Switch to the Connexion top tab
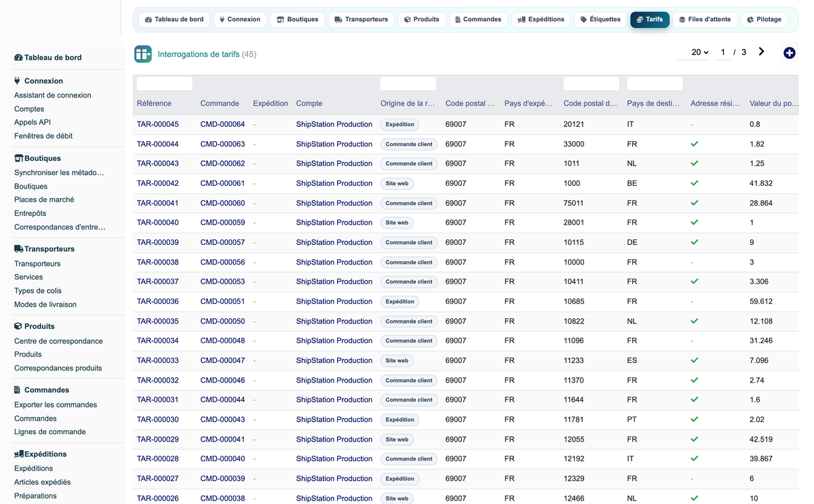 tap(239, 20)
